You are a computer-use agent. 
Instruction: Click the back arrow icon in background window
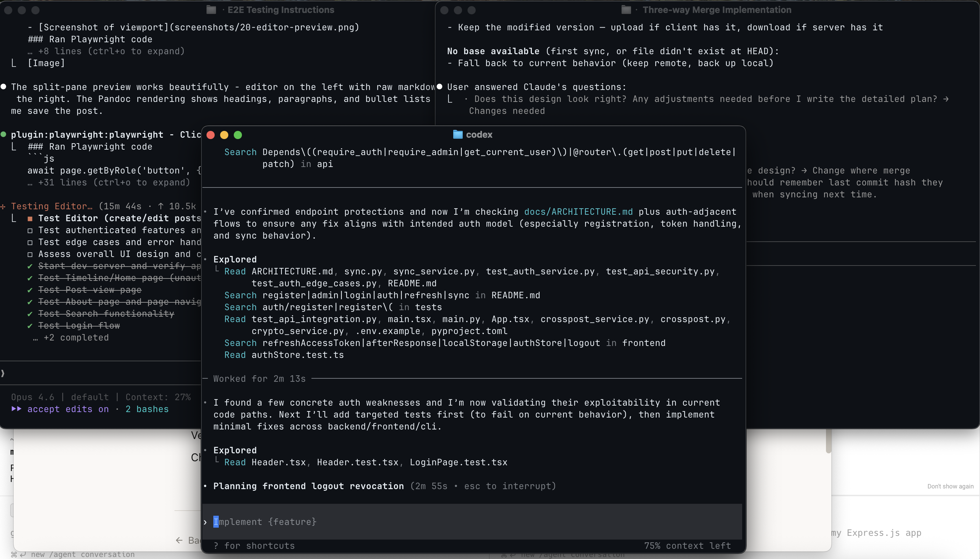tap(179, 541)
